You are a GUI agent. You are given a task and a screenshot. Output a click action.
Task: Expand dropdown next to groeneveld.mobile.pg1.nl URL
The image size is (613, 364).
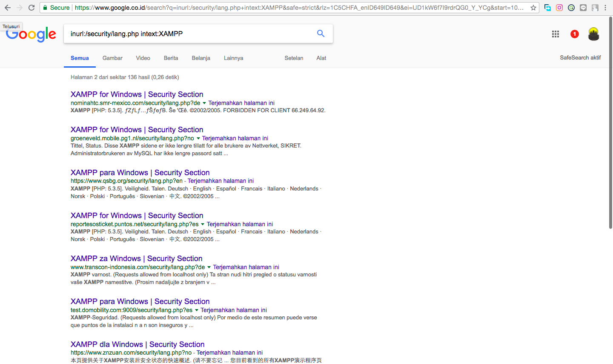pos(198,139)
